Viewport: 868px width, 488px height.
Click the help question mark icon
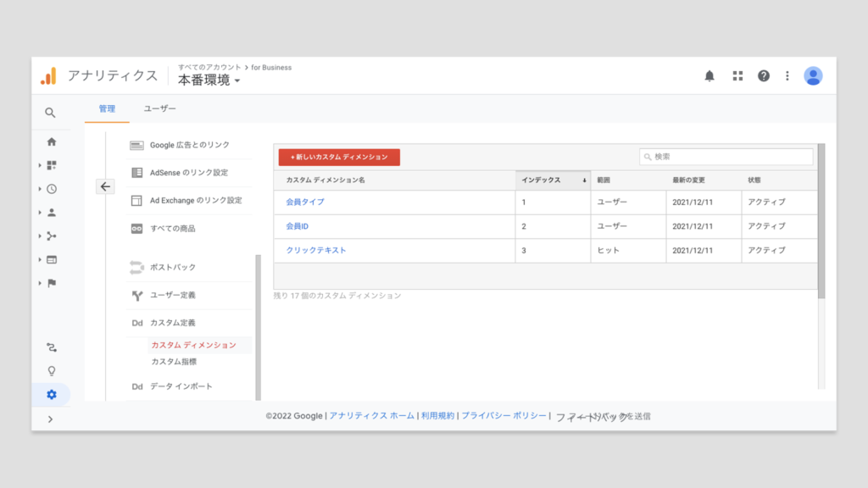764,76
